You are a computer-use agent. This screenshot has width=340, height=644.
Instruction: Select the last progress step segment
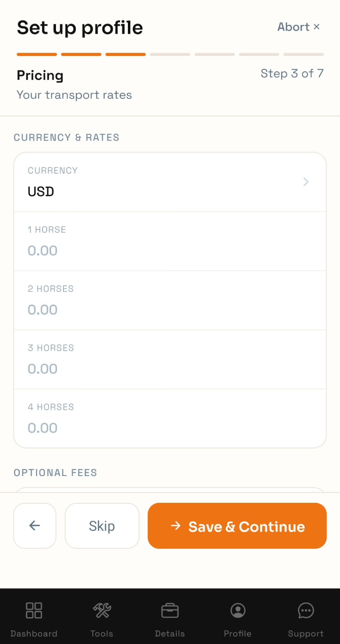click(303, 54)
